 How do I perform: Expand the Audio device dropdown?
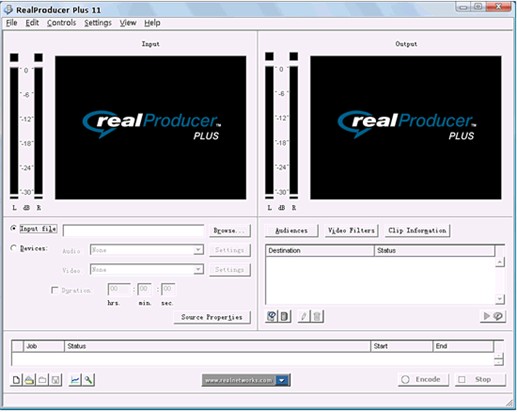point(198,250)
